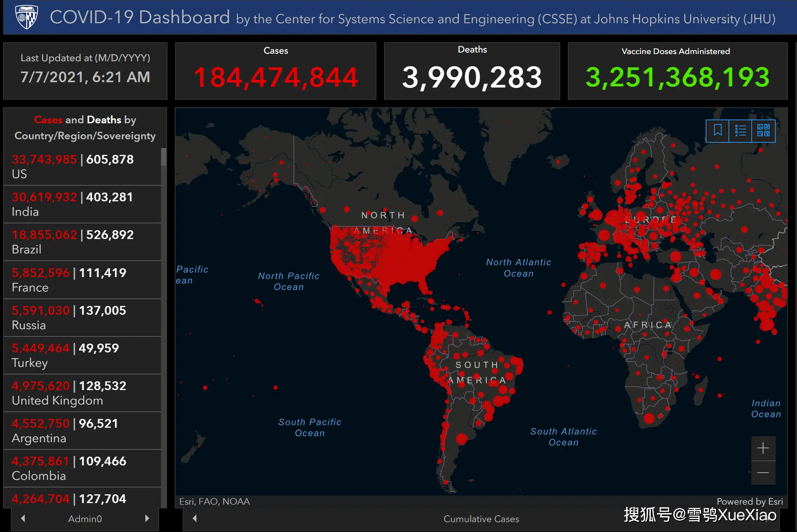Click the Johns Hopkins shield logo
This screenshot has width=797, height=532.
[26, 17]
